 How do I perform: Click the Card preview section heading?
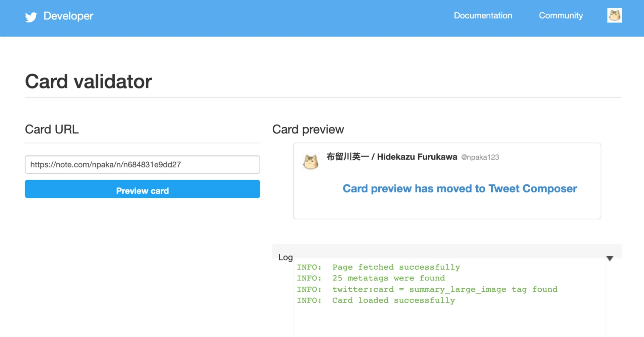point(308,129)
